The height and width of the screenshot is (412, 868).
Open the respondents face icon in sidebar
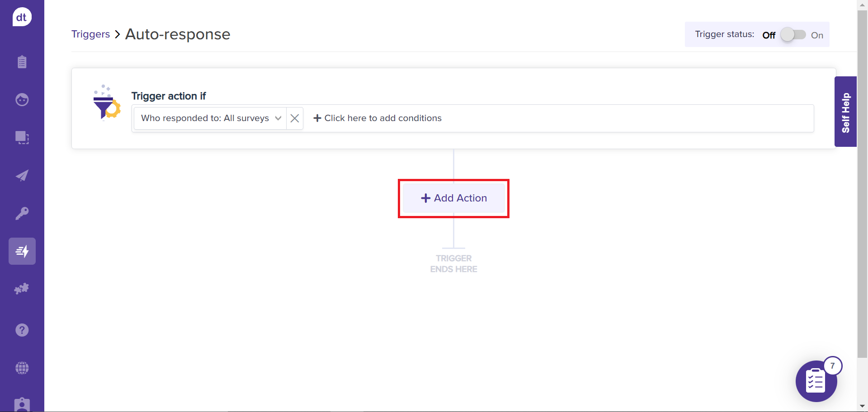[x=22, y=99]
